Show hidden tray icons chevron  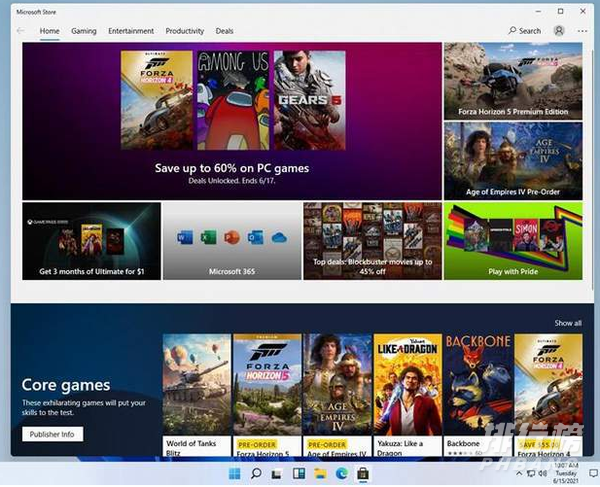coord(518,474)
